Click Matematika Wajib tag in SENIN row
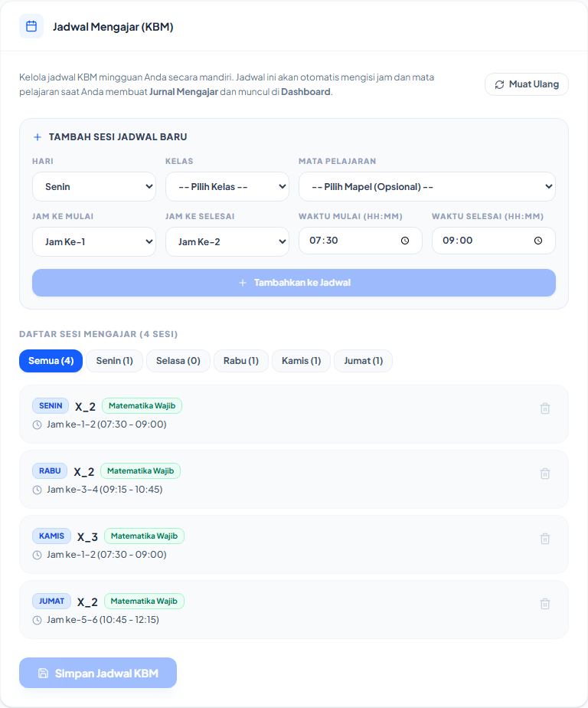This screenshot has height=708, width=588. coord(142,405)
